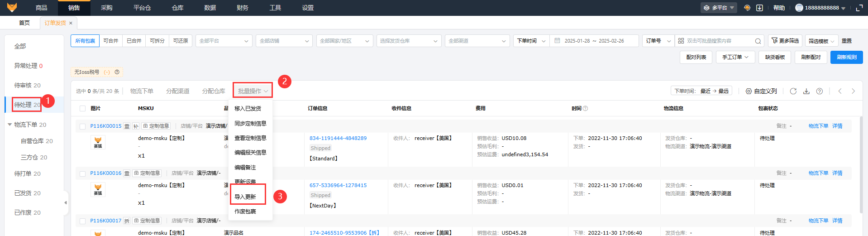The image size is (868, 236).
Task: Open the 选择发货仓库 dropdown
Action: [409, 41]
